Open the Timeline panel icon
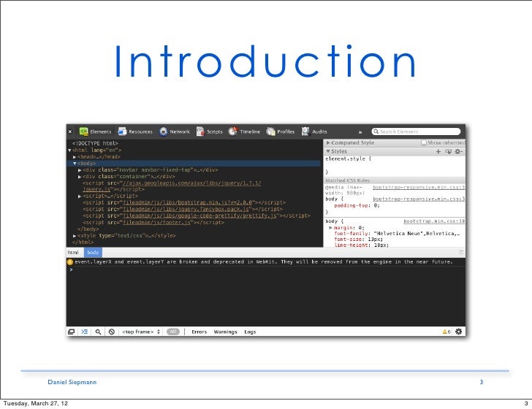The width and height of the screenshot is (532, 409). pos(233,131)
